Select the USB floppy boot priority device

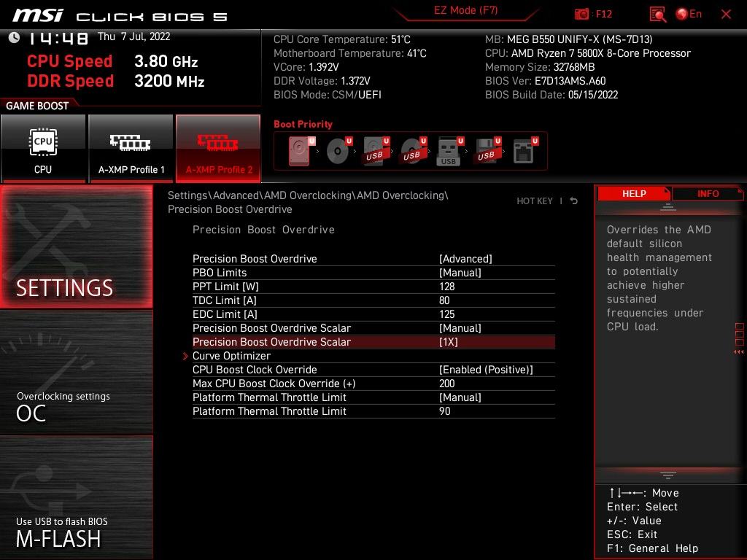pos(487,150)
